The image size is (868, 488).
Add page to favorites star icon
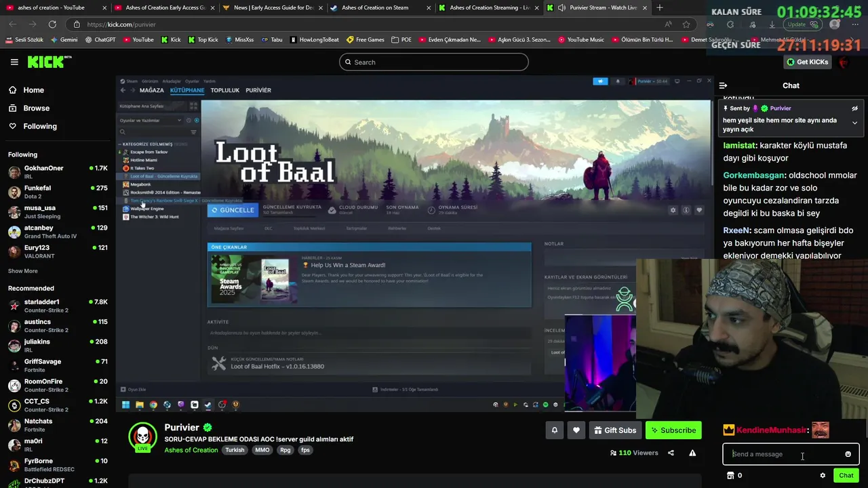point(686,24)
